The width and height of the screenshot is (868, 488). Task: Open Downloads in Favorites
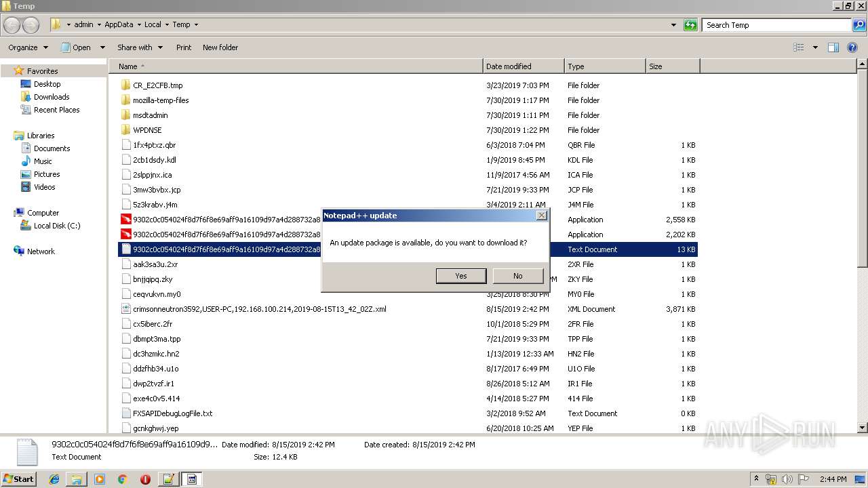(x=52, y=97)
